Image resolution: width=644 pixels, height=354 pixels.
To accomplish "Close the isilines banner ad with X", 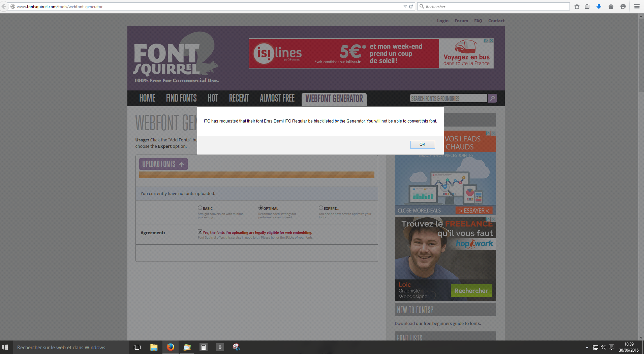I will [491, 41].
